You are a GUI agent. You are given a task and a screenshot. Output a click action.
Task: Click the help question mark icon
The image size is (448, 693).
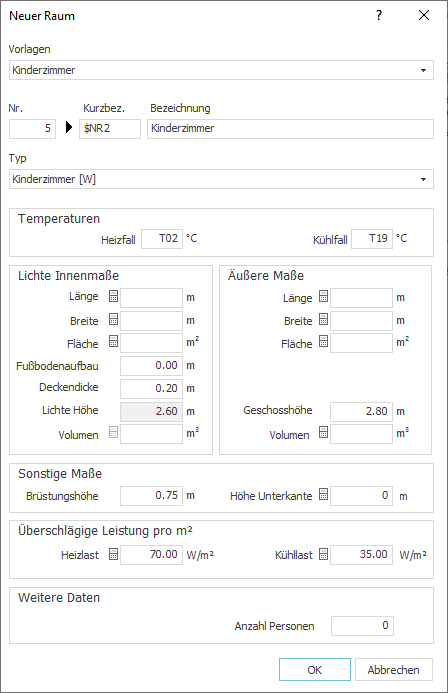379,15
